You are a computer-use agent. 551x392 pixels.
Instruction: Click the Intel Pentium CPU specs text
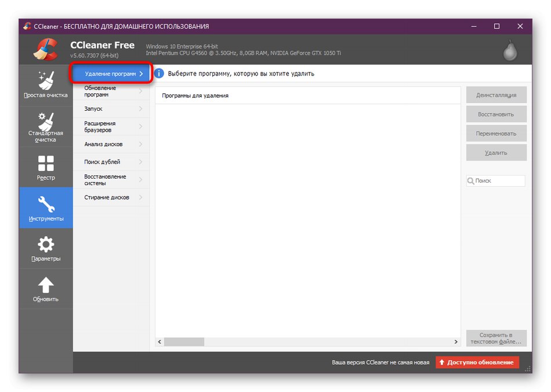point(243,53)
